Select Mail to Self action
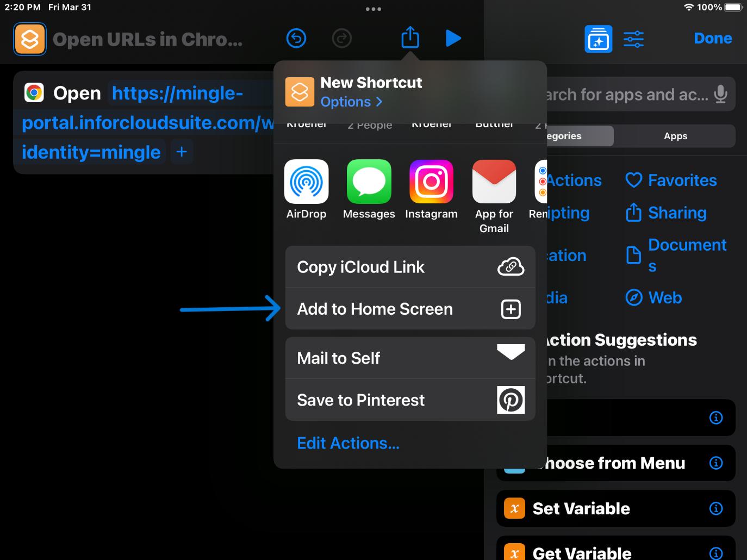Screen dimensions: 747x560 pos(410,358)
